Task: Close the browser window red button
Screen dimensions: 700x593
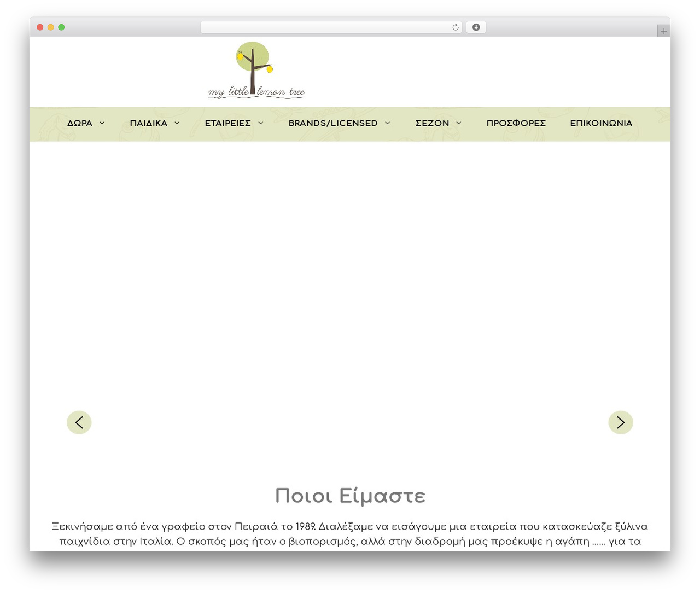Action: (40, 27)
